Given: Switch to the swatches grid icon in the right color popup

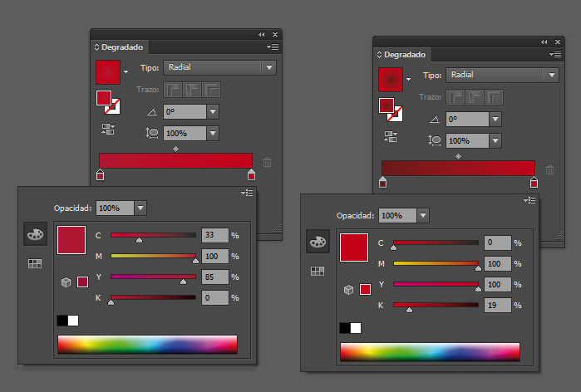Looking at the screenshot, I should 318,271.
